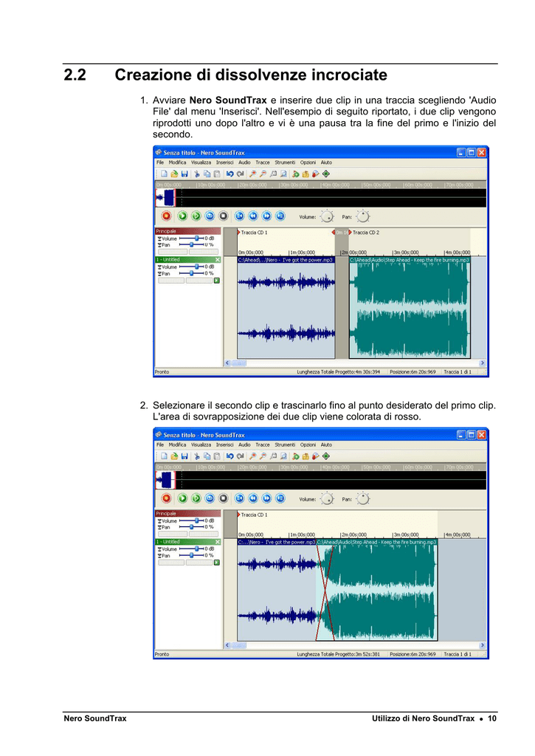The width and height of the screenshot is (535, 756).
Task: Click Record button in lower SoundTrax window
Action: [x=166, y=498]
